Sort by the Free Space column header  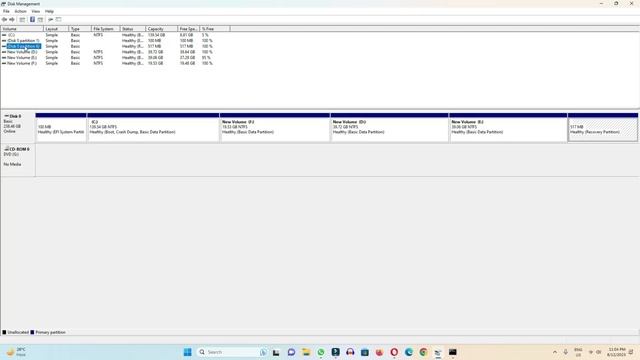coord(189,29)
